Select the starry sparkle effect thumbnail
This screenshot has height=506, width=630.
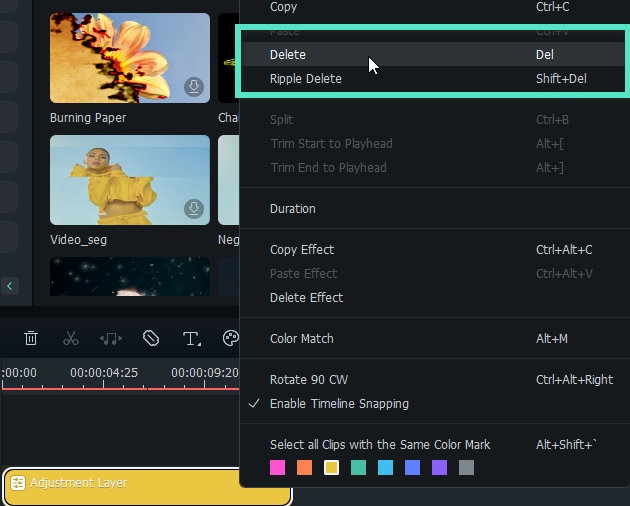point(130,277)
